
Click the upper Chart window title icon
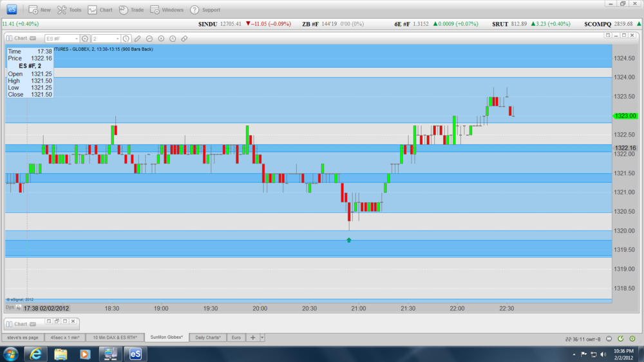click(x=9, y=38)
